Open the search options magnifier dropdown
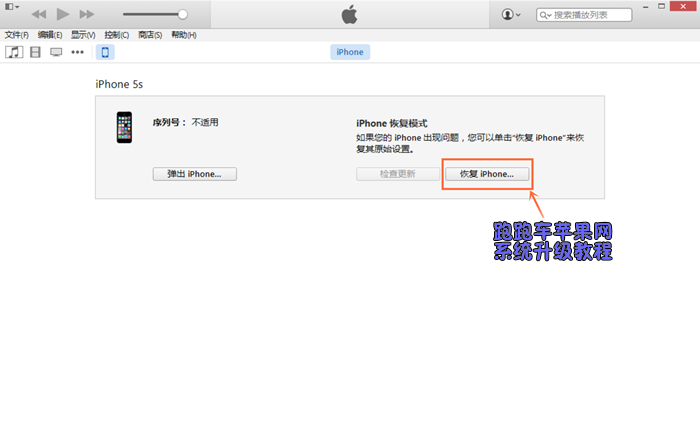Screen dimensions: 700x444 point(545,15)
